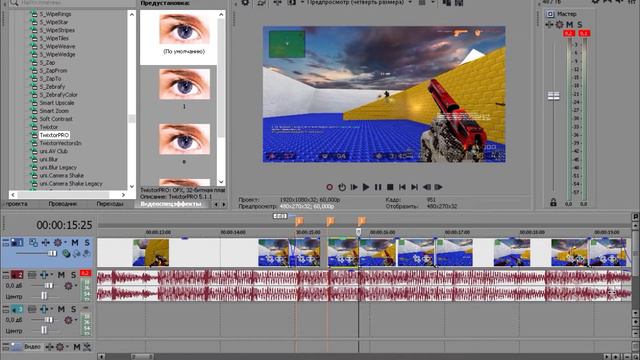Mute audio track 2

(61, 275)
